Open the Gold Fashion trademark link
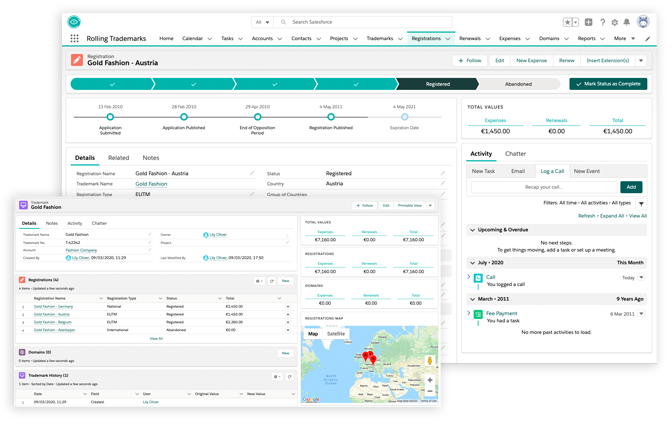 (x=151, y=184)
